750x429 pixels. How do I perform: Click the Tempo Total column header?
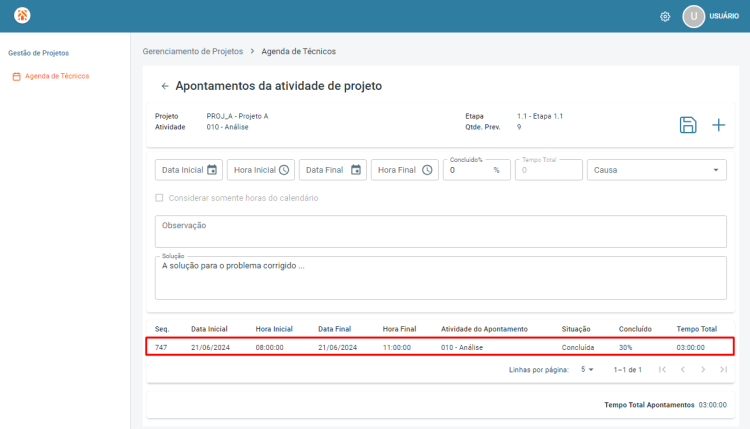pos(696,329)
